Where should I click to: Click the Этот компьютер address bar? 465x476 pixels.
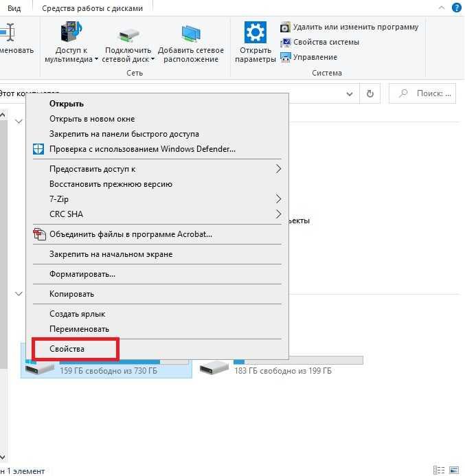click(179, 93)
